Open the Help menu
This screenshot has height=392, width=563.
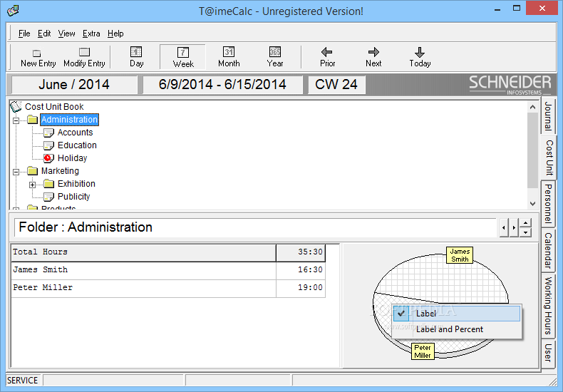[115, 33]
